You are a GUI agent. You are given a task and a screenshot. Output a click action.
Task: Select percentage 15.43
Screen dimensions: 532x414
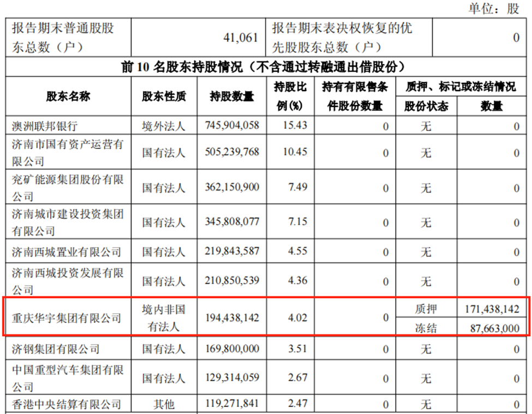point(295,125)
